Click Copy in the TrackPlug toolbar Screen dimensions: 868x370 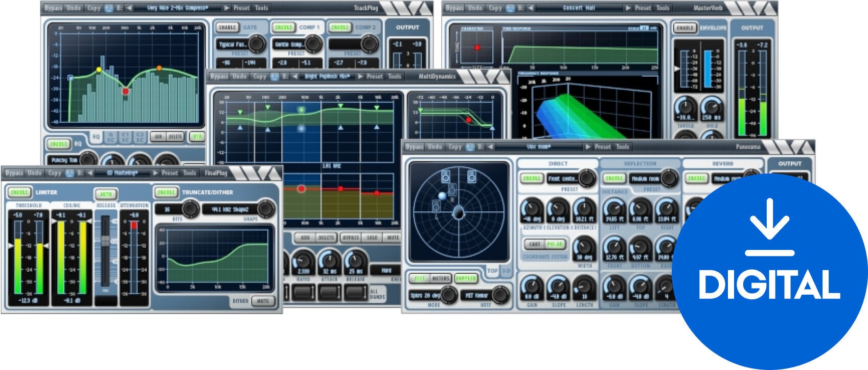point(94,8)
